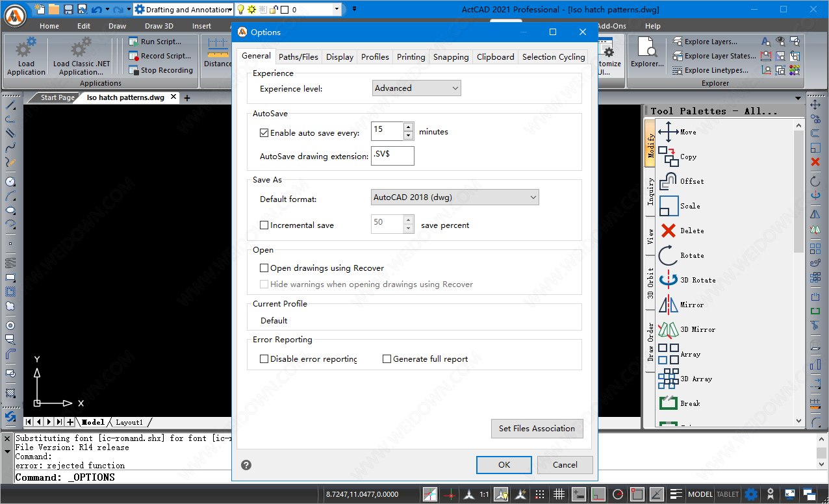Image resolution: width=829 pixels, height=504 pixels.
Task: Select the 3D Array tool in Tool Palettes
Action: (x=685, y=379)
